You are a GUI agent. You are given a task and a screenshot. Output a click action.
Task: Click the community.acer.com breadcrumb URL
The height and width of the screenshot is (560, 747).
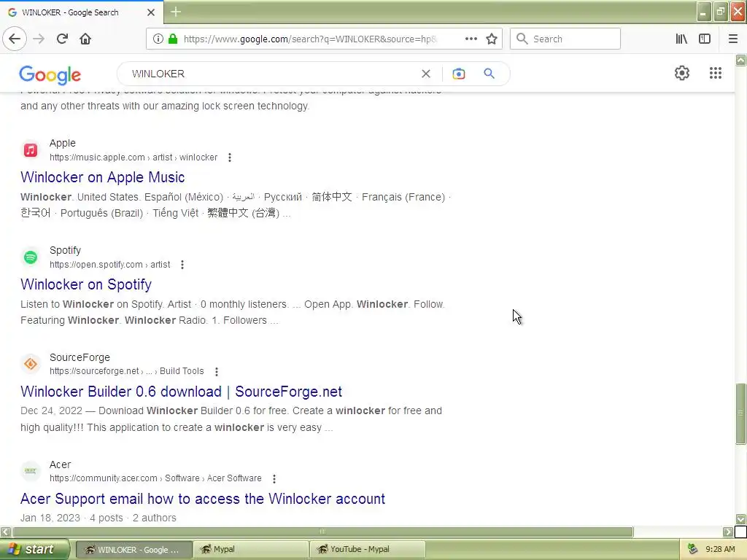tap(155, 478)
